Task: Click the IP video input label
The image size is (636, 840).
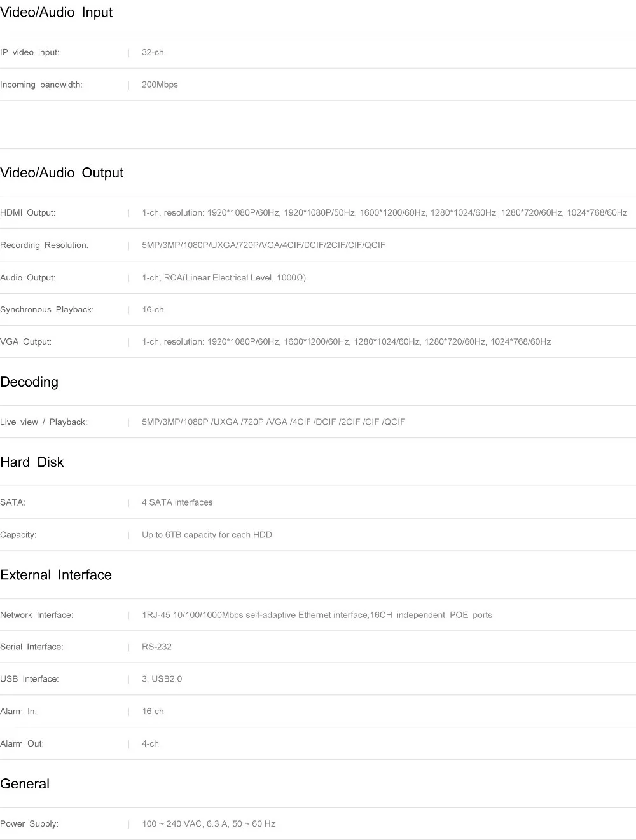Action: tap(30, 53)
